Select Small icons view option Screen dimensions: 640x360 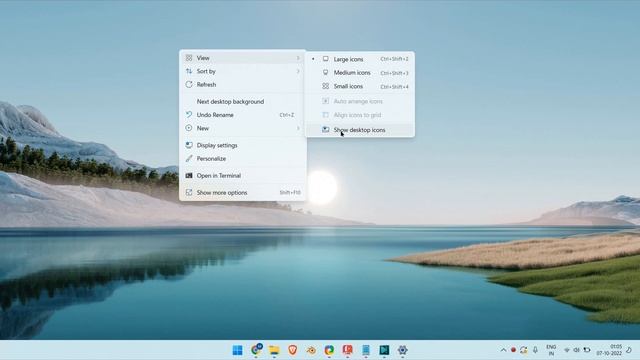pos(360,87)
